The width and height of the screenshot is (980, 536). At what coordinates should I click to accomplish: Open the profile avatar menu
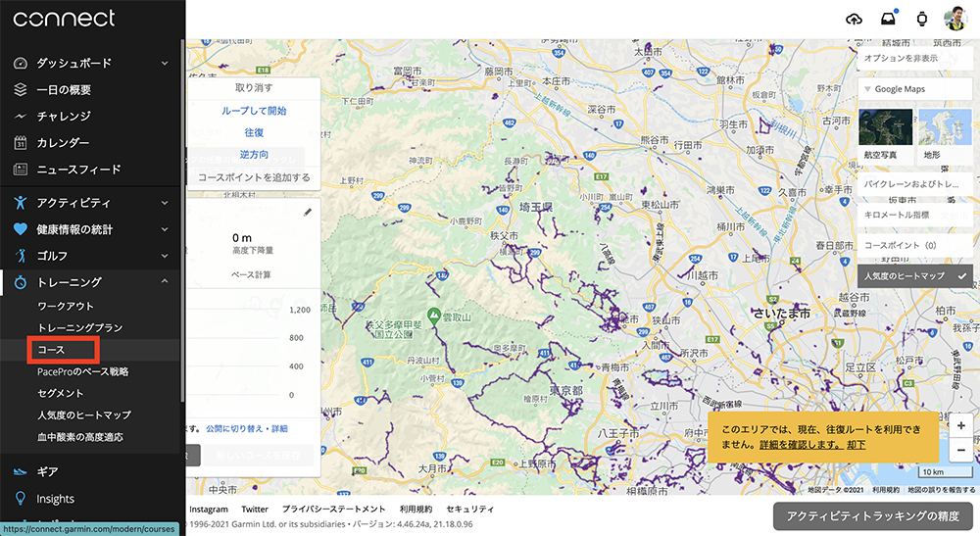click(x=955, y=19)
